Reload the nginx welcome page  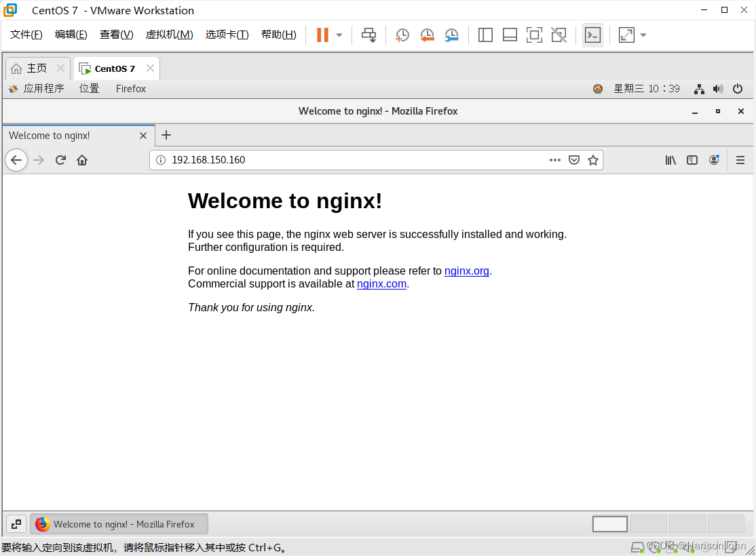(60, 160)
